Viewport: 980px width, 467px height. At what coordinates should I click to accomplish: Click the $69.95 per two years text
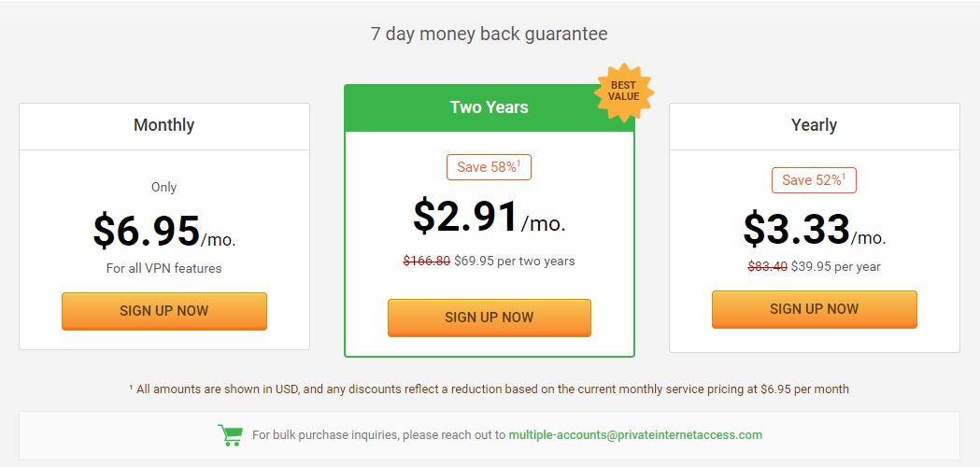(515, 261)
